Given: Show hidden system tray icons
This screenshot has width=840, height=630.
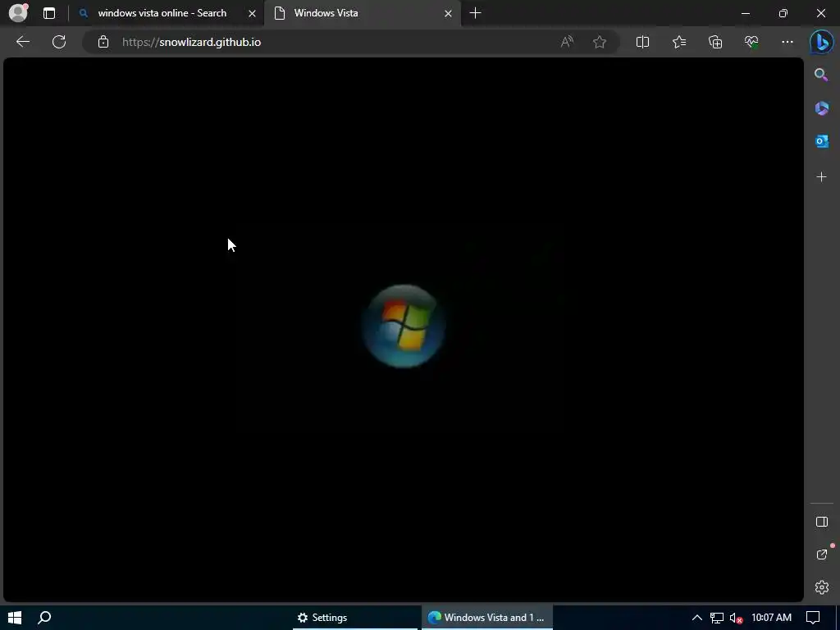Looking at the screenshot, I should (x=697, y=618).
